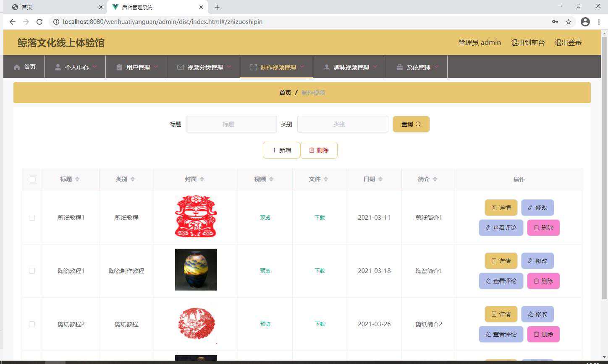Click the 陶瓷制作教程 category cell
The image size is (608, 364).
[x=126, y=271]
